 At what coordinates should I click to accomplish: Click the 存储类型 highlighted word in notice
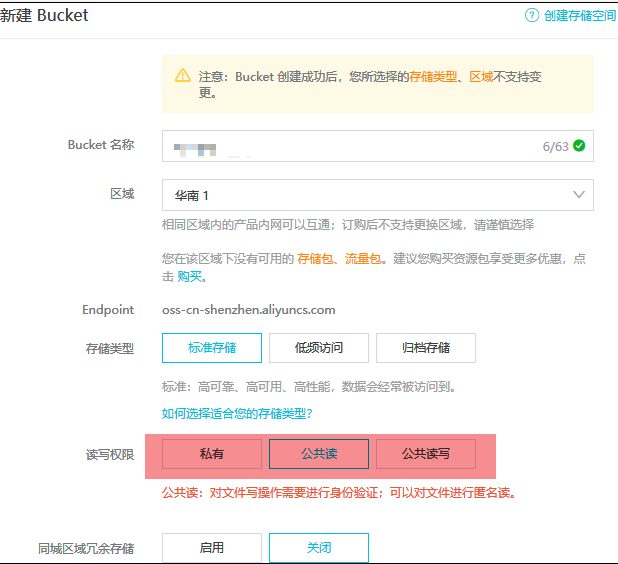pyautogui.click(x=433, y=76)
